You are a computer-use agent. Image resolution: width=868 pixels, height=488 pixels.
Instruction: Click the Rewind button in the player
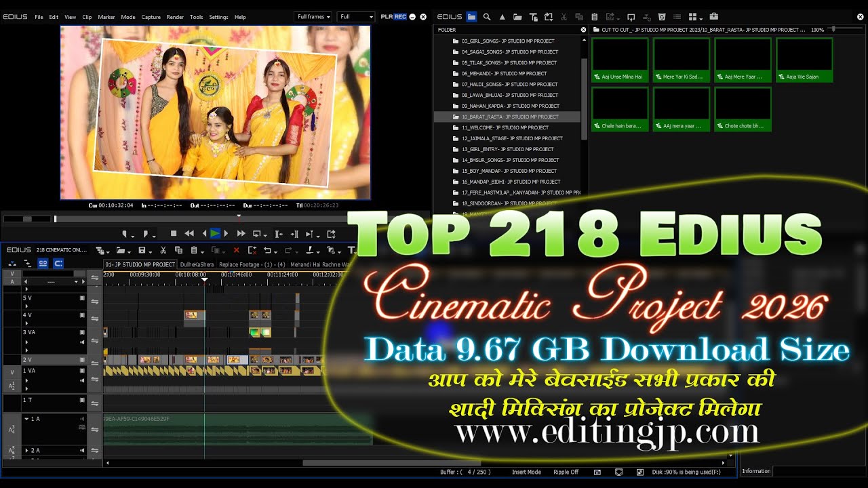tap(189, 234)
